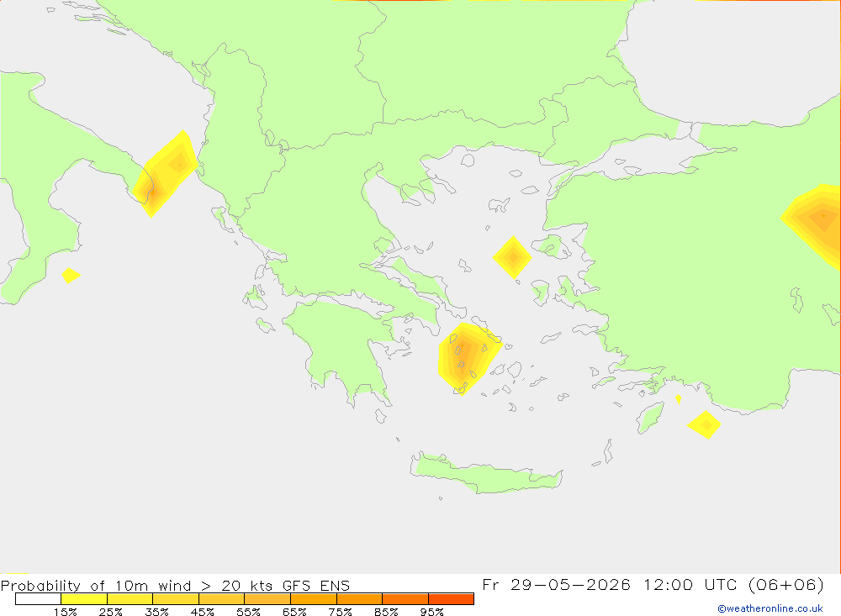Click the date text 'Fr 29-05-2026 12:00 UTC'
The image size is (841, 616).
click(x=611, y=584)
